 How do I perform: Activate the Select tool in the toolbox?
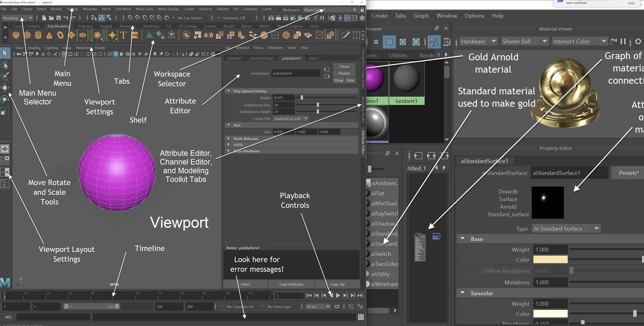coord(5,53)
